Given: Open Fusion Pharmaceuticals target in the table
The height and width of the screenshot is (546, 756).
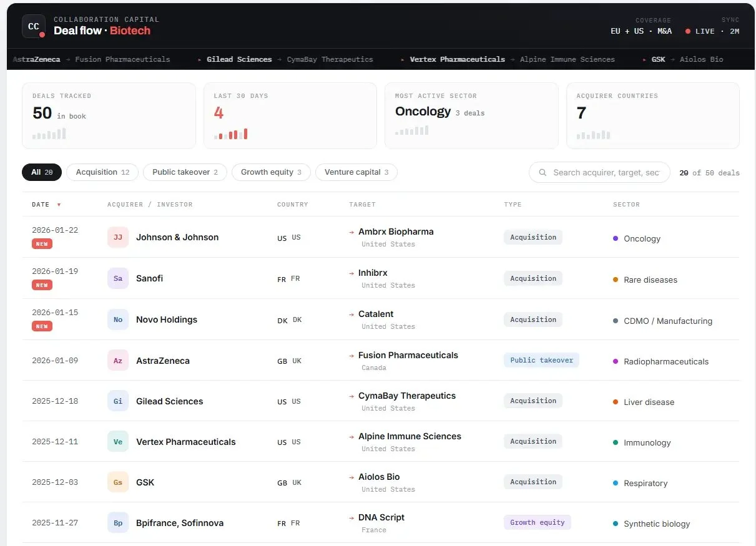Looking at the screenshot, I should coord(408,355).
